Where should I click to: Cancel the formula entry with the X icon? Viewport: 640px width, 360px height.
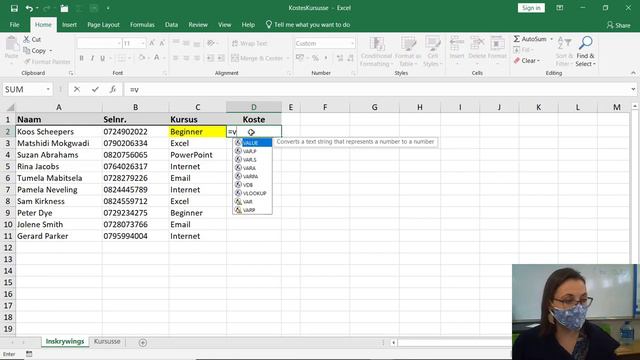coord(77,89)
